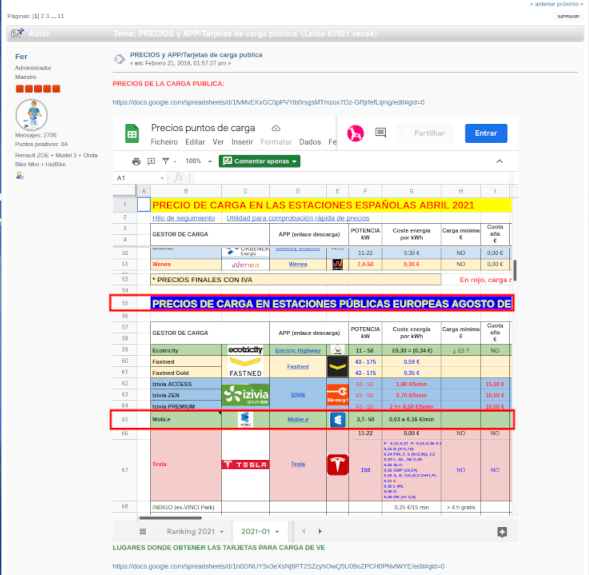
Task: Click the insert comment toolbar icon
Action: pyautogui.click(x=151, y=161)
